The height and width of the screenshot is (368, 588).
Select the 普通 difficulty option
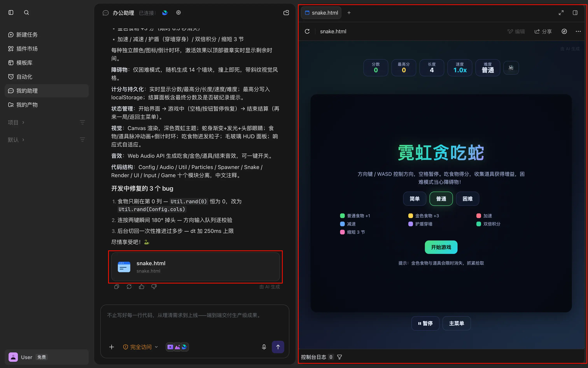(441, 199)
